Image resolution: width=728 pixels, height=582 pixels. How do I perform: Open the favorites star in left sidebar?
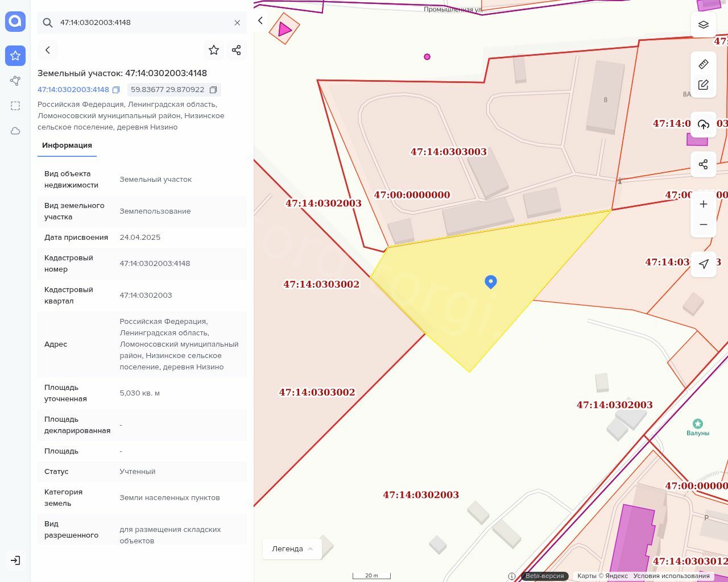(15, 56)
